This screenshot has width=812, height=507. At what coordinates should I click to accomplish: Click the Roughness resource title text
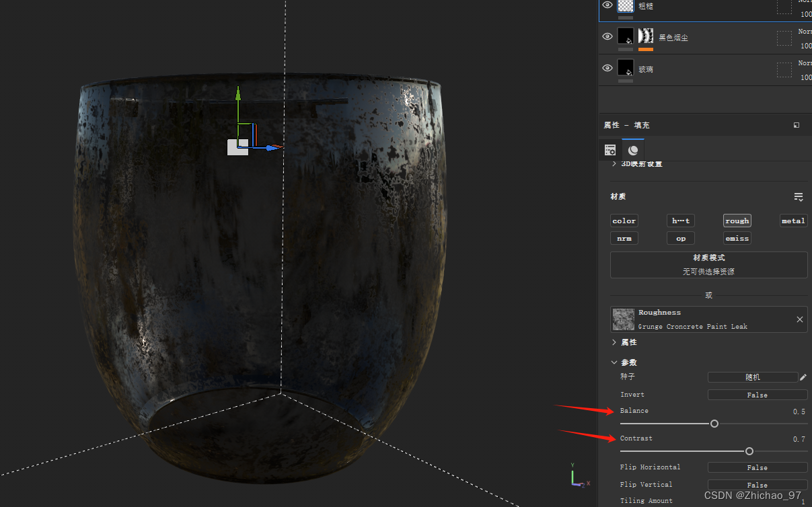click(659, 313)
